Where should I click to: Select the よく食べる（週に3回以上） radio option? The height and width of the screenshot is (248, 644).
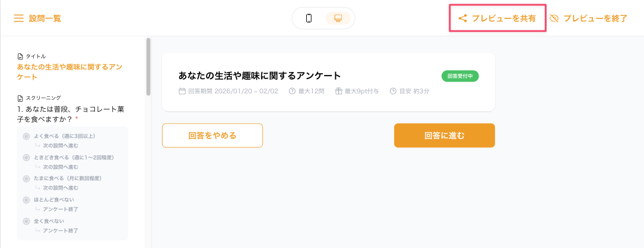click(x=26, y=136)
